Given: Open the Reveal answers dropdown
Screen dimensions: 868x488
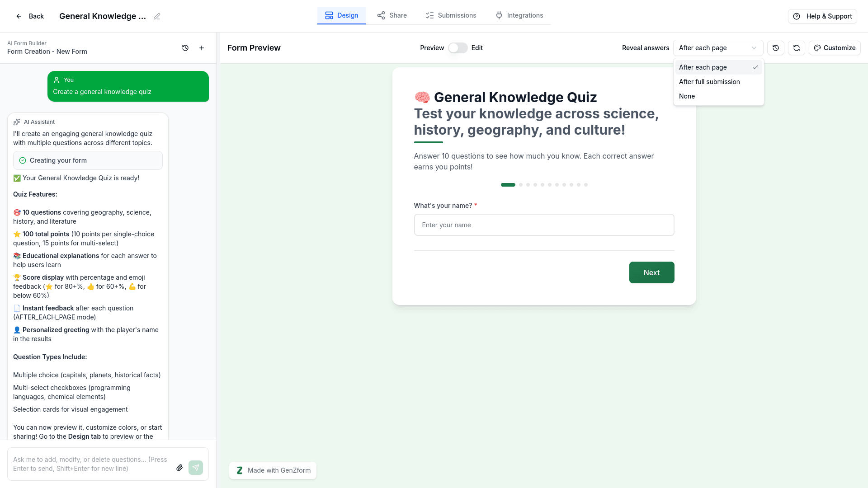Looking at the screenshot, I should [718, 48].
